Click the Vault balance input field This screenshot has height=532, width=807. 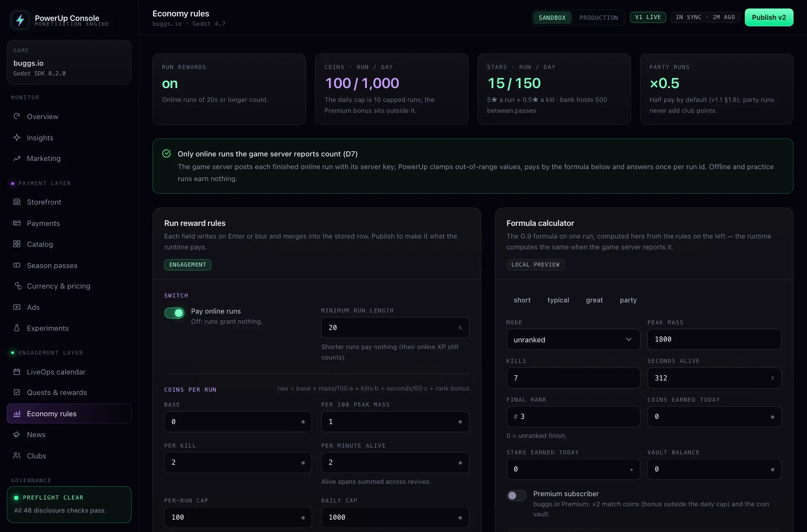[x=714, y=469]
